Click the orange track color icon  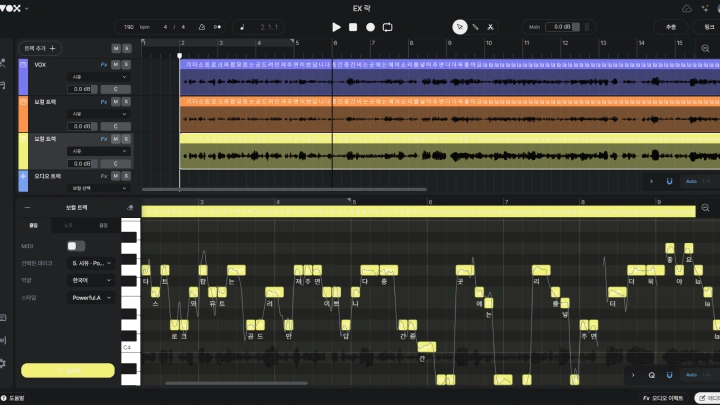23,101
